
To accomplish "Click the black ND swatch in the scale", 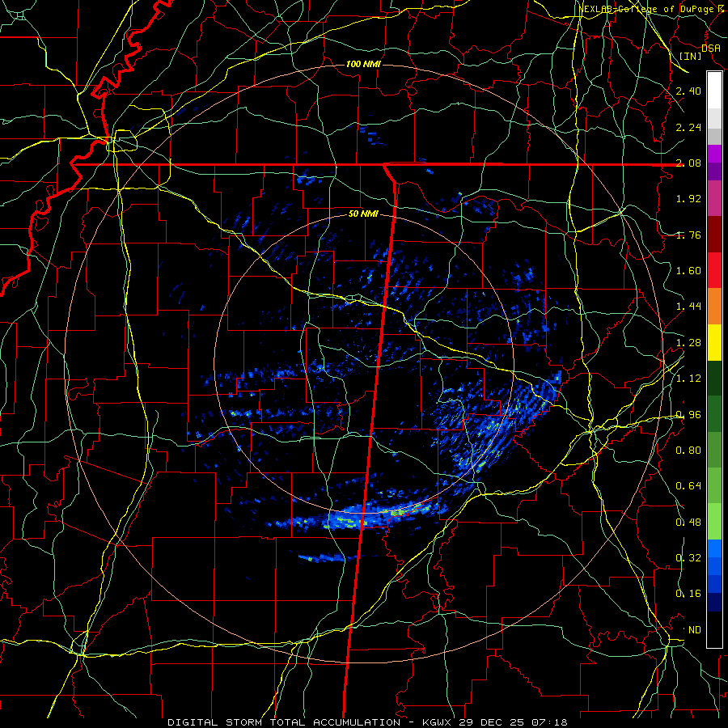I will click(x=714, y=629).
